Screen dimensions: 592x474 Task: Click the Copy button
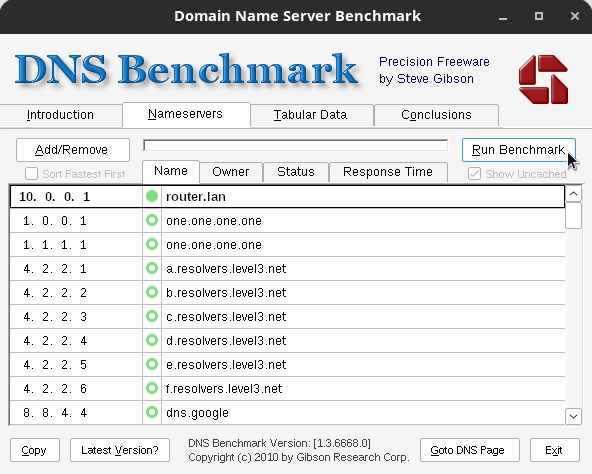coord(35,450)
